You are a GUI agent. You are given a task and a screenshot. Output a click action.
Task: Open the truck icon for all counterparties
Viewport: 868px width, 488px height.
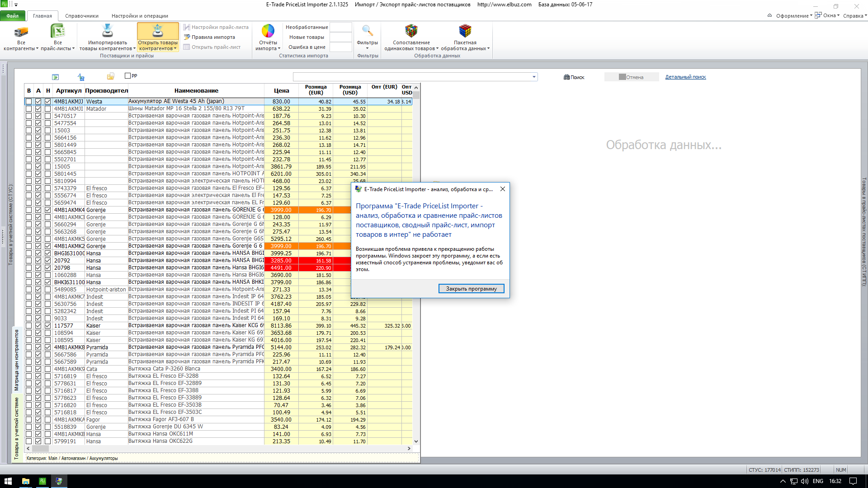(x=21, y=31)
